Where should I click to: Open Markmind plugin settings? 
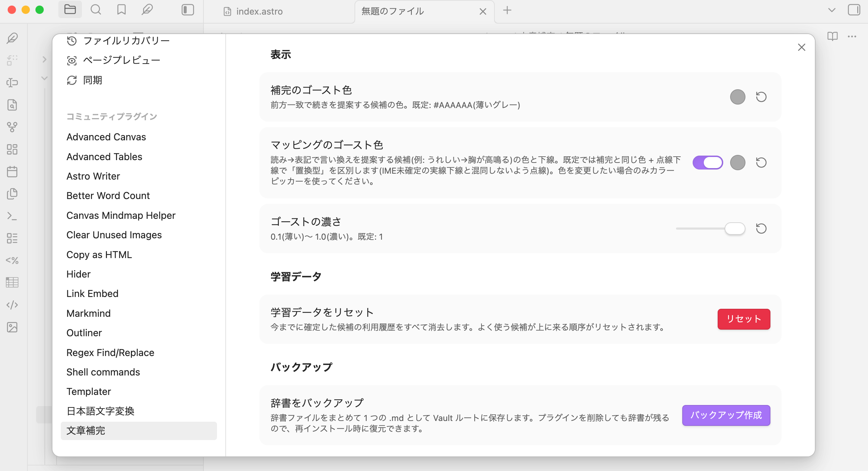[139, 313]
